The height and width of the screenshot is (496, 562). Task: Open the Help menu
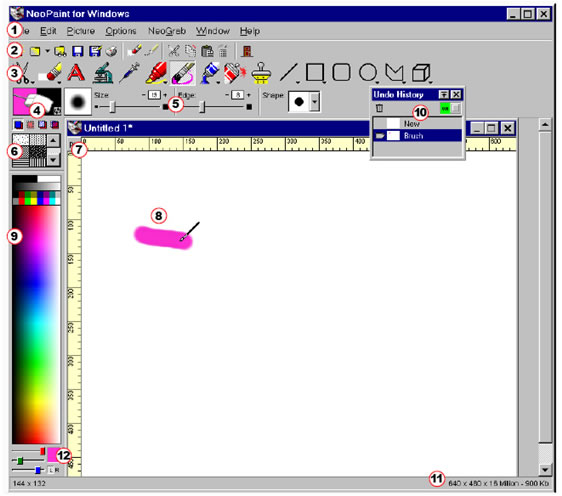point(250,31)
